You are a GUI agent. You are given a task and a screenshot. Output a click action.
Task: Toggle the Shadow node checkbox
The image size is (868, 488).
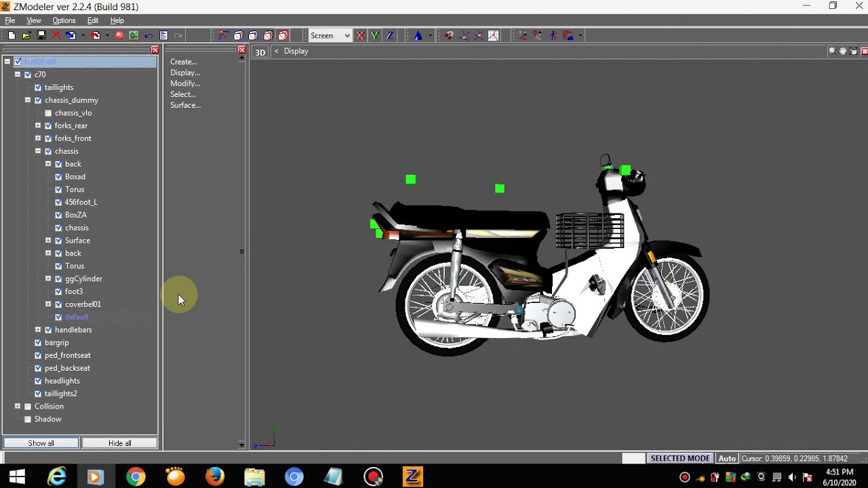28,419
